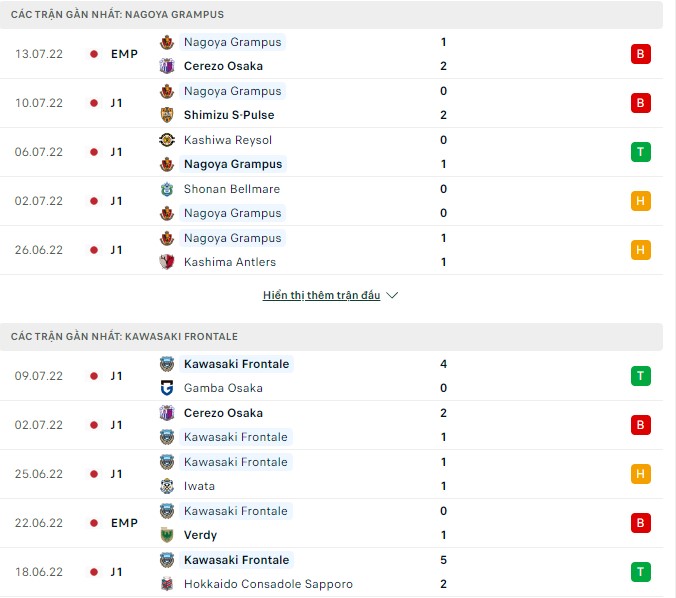Click the Verdy team crest

coord(167,535)
